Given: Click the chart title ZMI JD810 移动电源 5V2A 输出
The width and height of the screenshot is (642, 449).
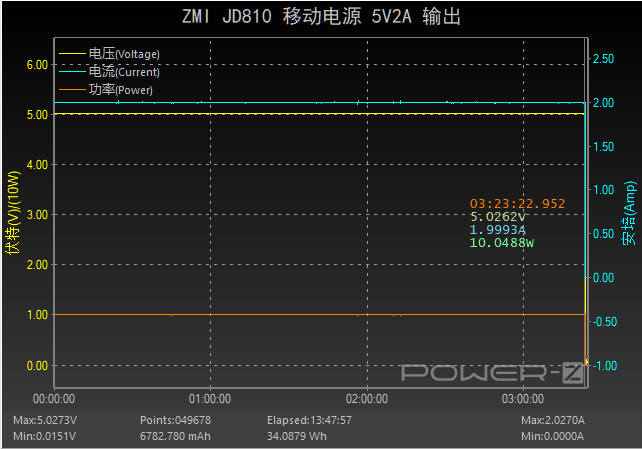Looking at the screenshot, I should [x=321, y=17].
